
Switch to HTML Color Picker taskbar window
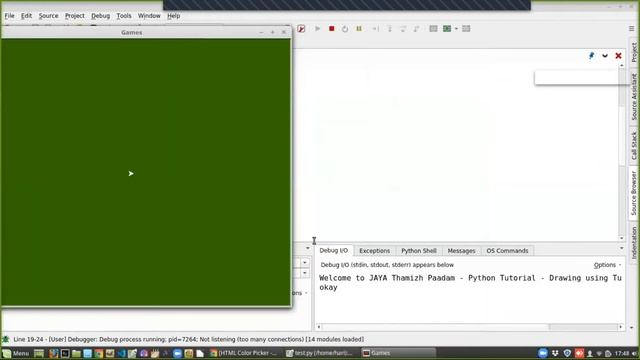coord(244,353)
